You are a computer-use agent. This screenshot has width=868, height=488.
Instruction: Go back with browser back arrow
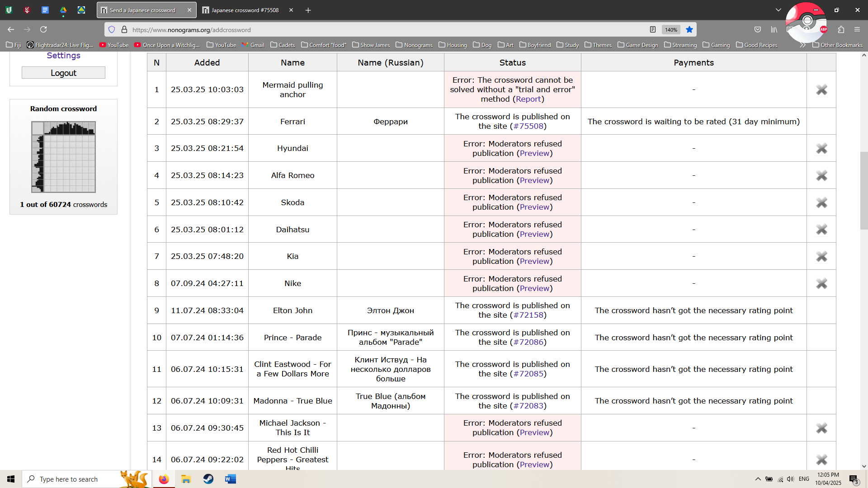(11, 29)
